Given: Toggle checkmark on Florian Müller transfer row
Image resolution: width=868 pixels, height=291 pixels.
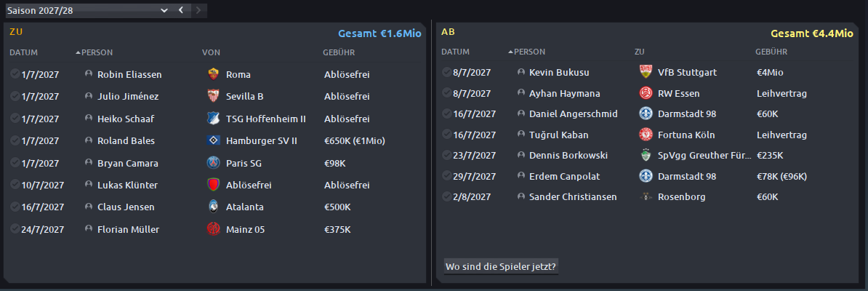Looking at the screenshot, I should click(x=15, y=229).
